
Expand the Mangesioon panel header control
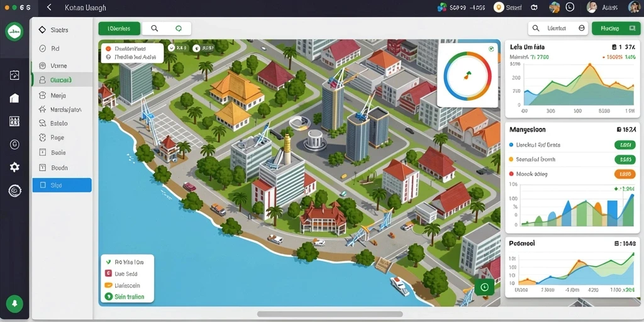click(x=626, y=130)
